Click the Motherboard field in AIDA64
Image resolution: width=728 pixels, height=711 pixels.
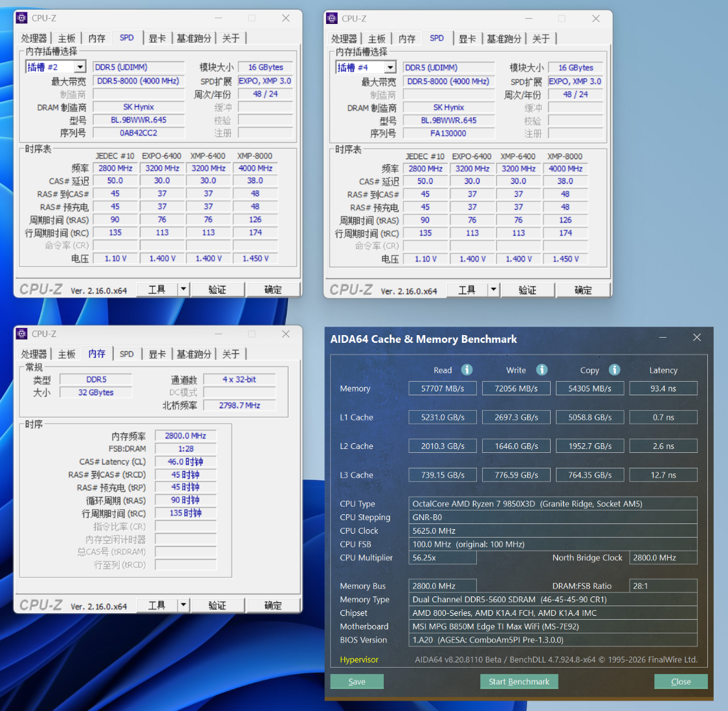553,626
